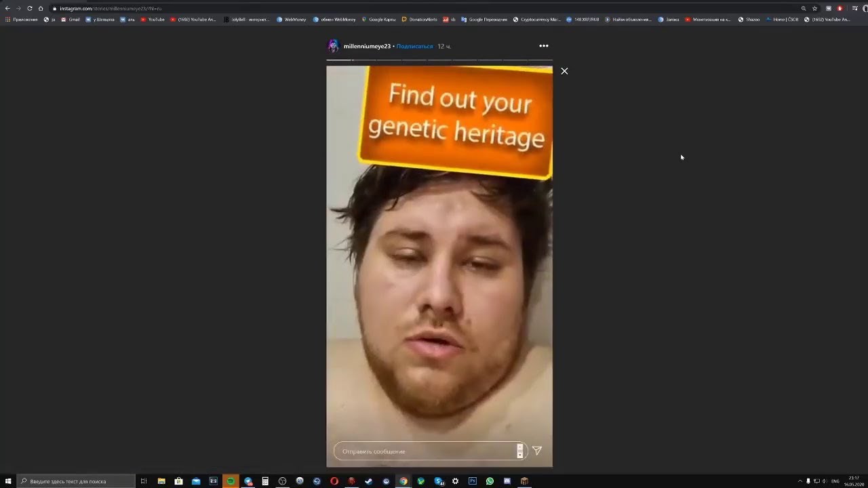Open WhatsApp from the taskbar

(x=490, y=481)
